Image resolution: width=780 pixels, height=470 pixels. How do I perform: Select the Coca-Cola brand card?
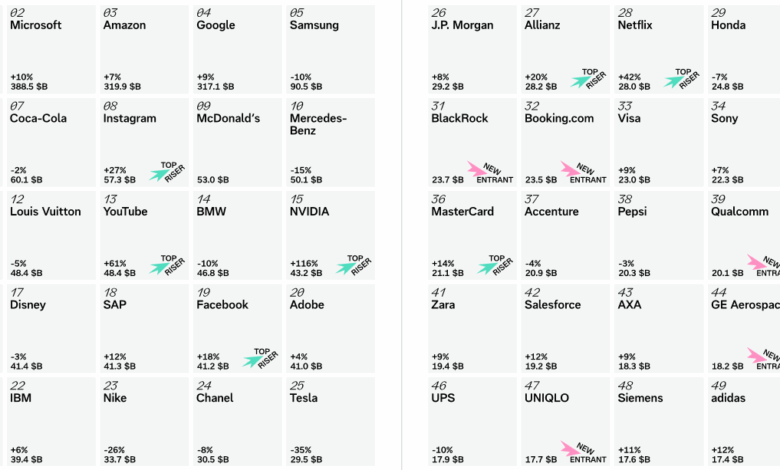click(x=51, y=141)
